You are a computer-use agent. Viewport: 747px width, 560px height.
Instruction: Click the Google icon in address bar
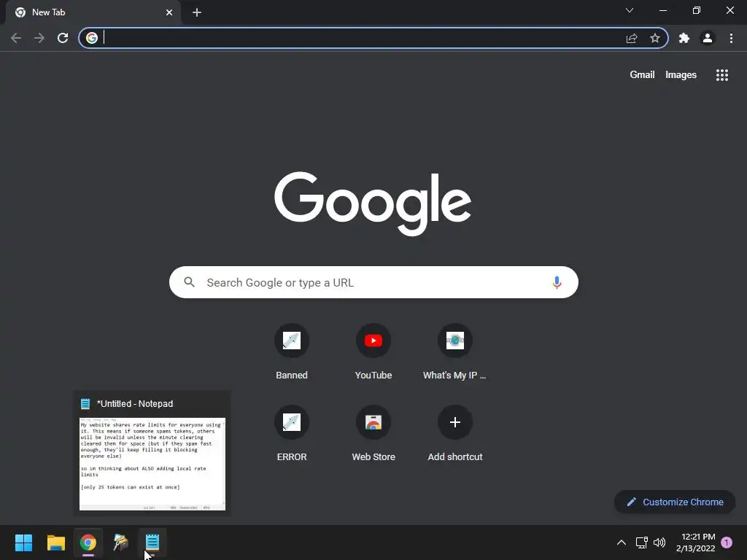[x=92, y=38]
